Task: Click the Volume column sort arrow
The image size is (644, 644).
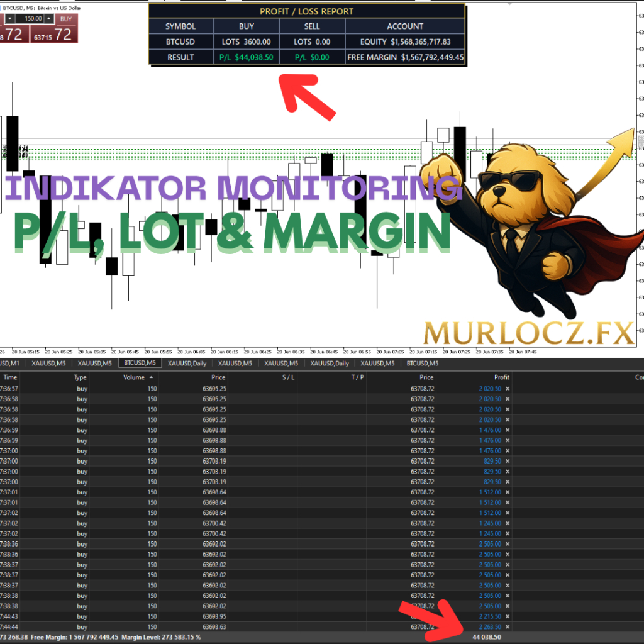Action: pos(151,377)
